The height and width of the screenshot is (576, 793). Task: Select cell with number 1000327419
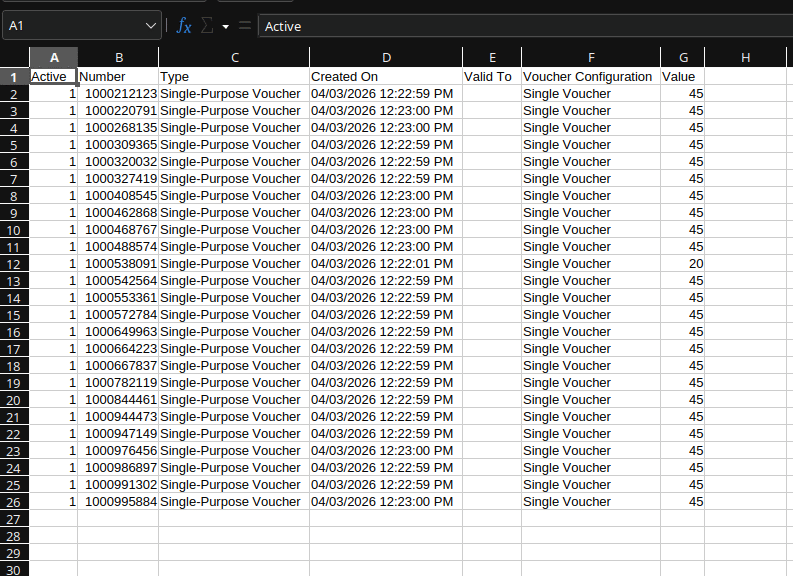coord(118,179)
